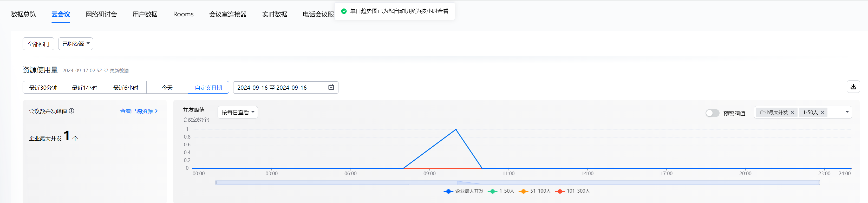Select 最近30分钟 time range
This screenshot has height=203, width=868.
[x=43, y=88]
